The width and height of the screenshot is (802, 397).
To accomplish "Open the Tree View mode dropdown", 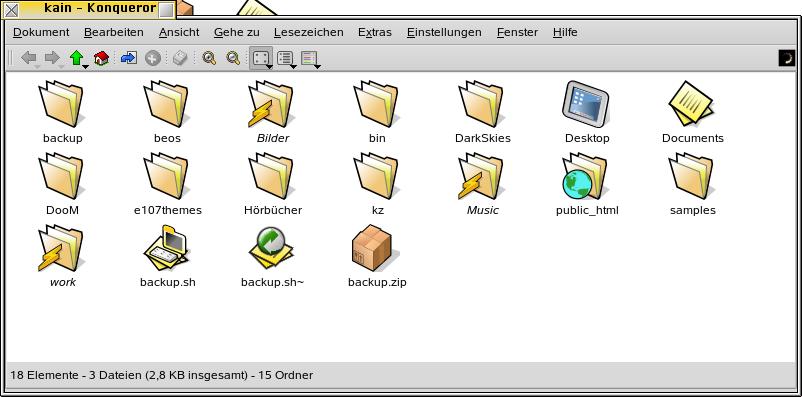I will coord(286,59).
